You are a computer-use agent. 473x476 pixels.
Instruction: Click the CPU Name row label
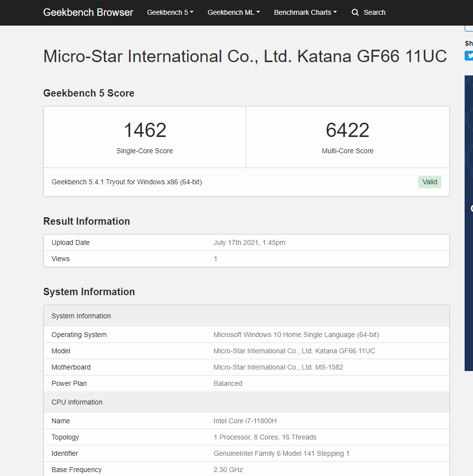pyautogui.click(x=61, y=421)
